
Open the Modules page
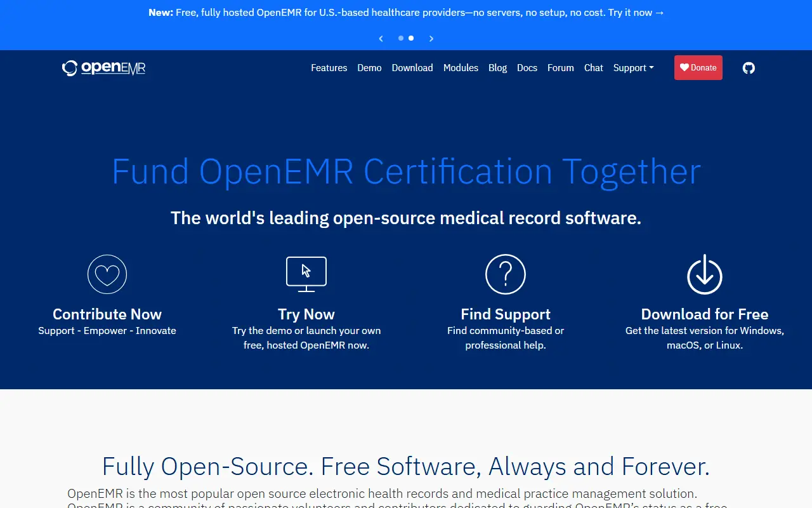click(x=461, y=68)
